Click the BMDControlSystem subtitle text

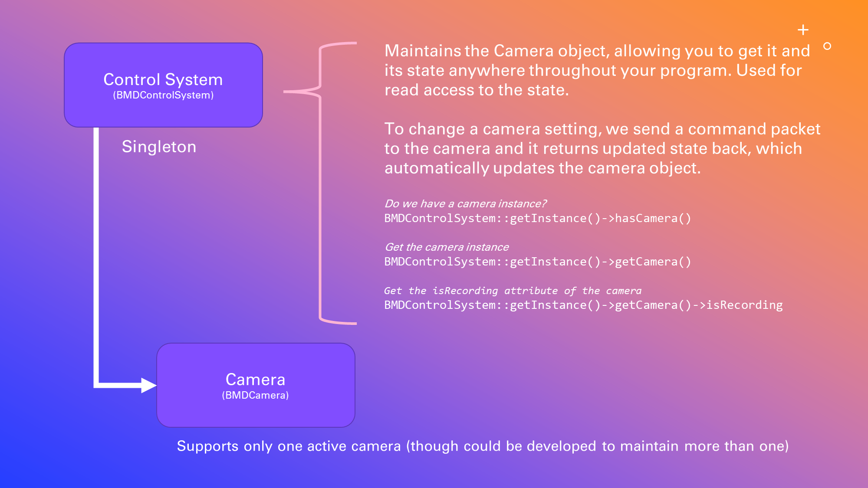pos(163,95)
